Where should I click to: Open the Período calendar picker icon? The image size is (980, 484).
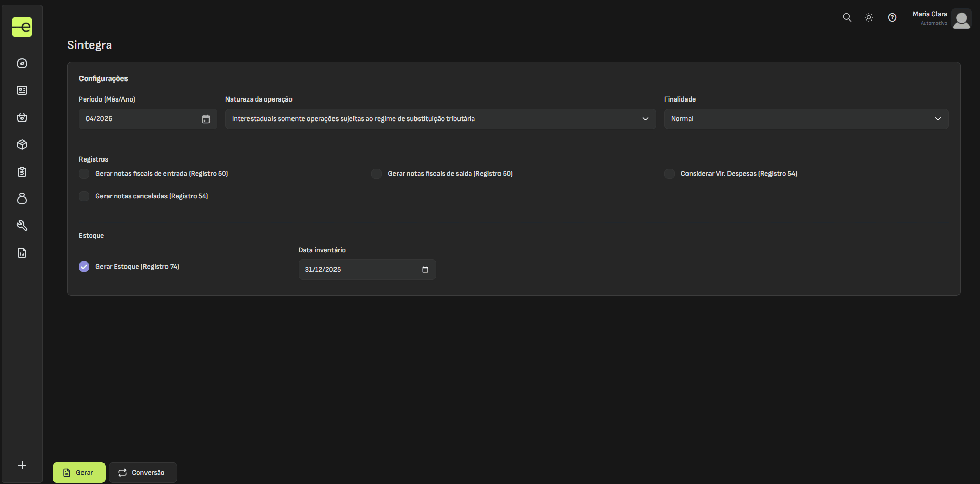[x=206, y=119]
